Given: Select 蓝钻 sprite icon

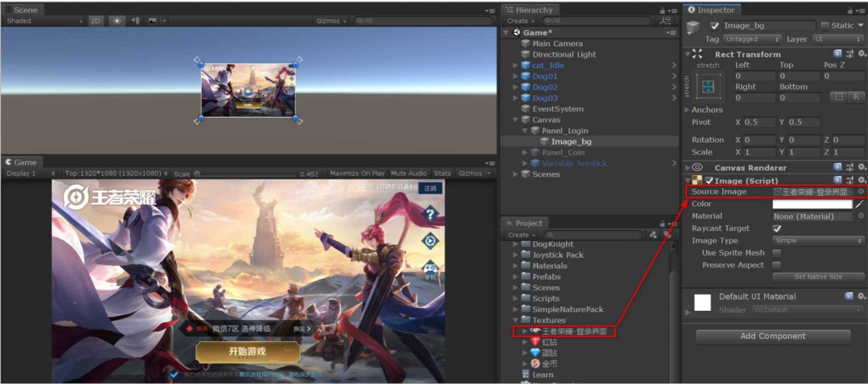Looking at the screenshot, I should pyautogui.click(x=535, y=353).
